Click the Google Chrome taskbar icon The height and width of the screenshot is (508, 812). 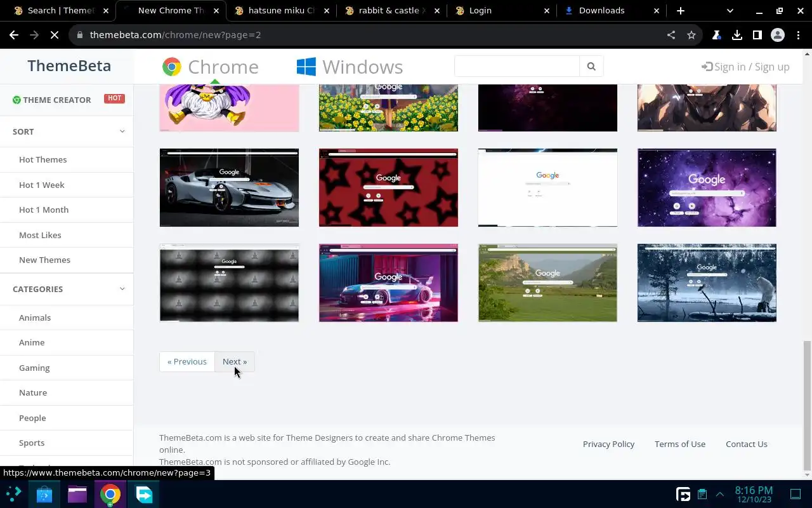click(110, 494)
